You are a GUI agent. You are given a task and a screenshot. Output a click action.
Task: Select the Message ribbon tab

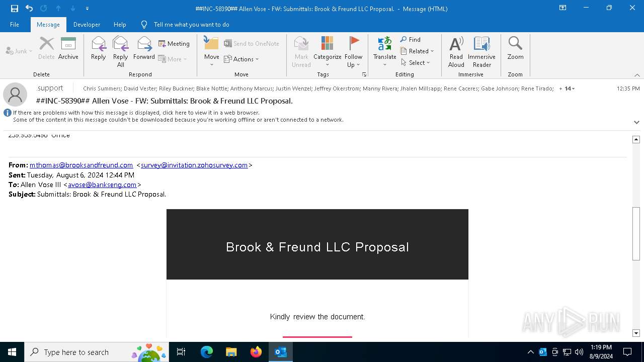(x=48, y=25)
